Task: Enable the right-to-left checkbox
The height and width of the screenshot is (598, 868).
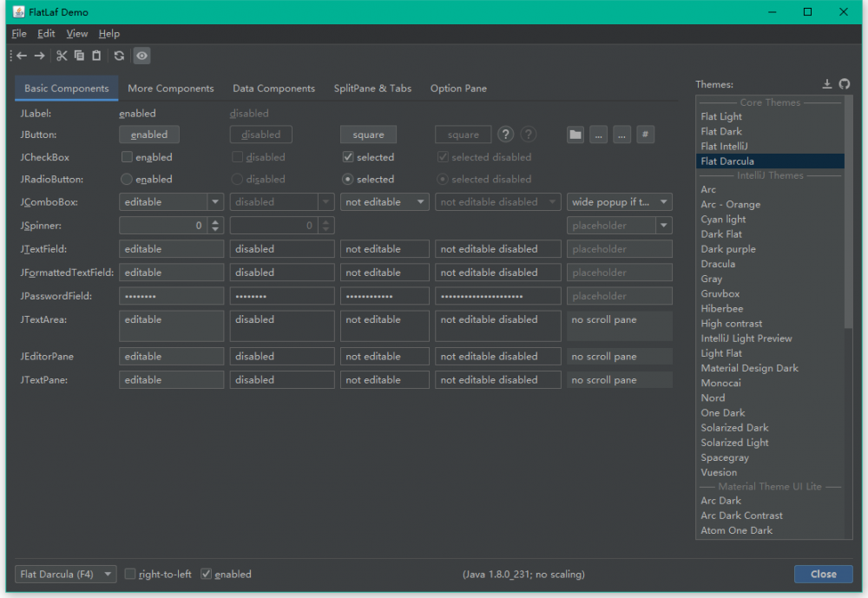Action: (x=130, y=574)
